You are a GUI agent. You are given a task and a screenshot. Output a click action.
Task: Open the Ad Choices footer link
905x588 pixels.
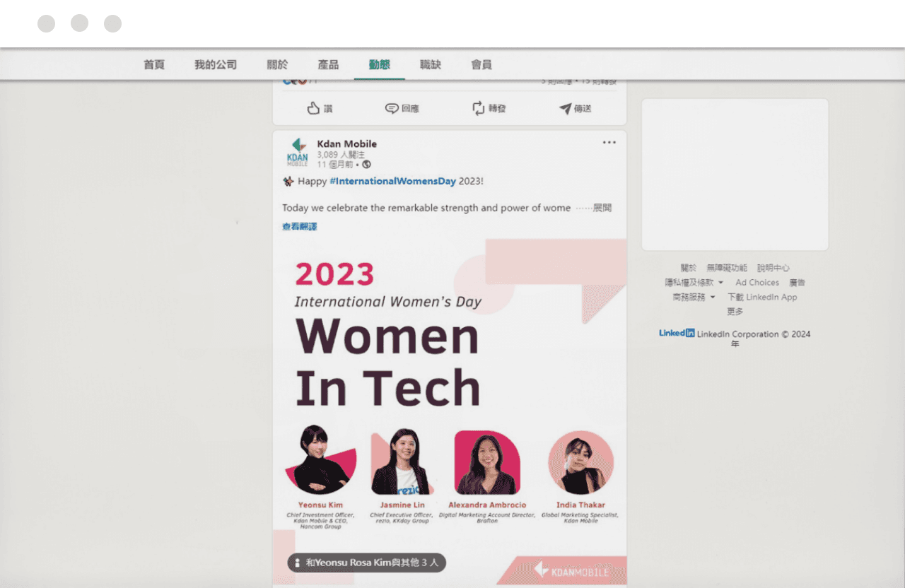[x=757, y=282]
